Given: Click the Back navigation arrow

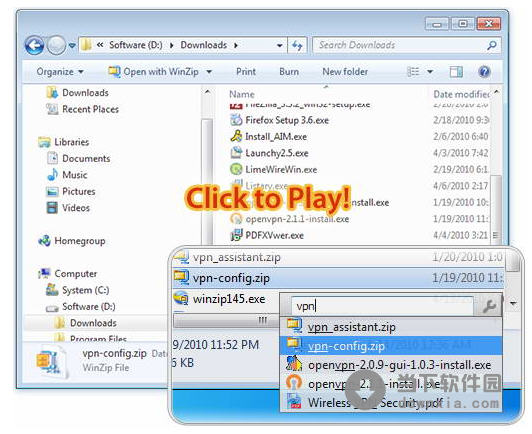Looking at the screenshot, I should pyautogui.click(x=34, y=45).
